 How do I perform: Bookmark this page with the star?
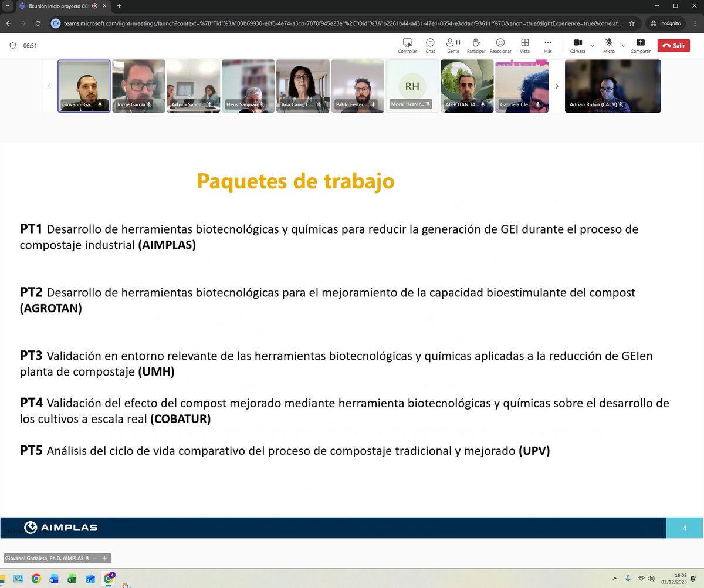tap(632, 23)
